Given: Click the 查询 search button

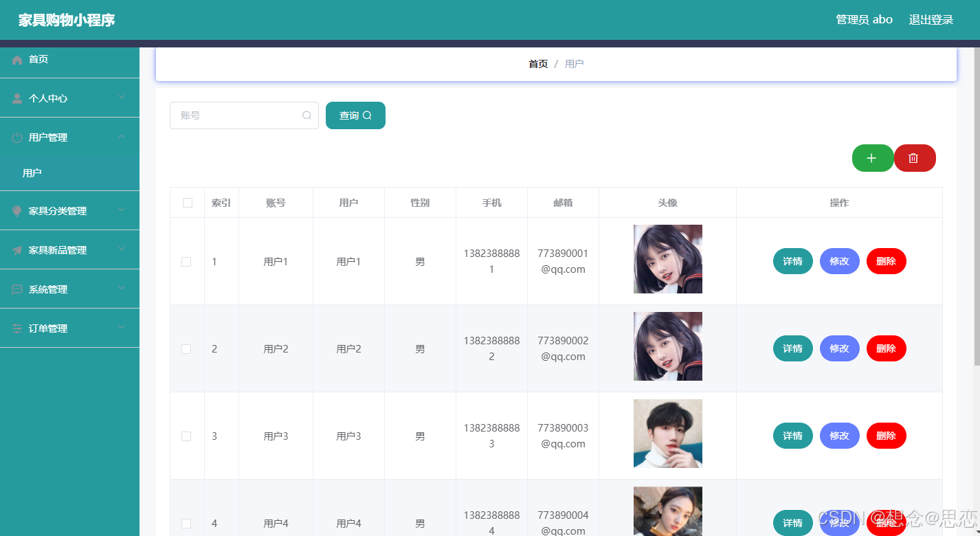Looking at the screenshot, I should click(355, 115).
